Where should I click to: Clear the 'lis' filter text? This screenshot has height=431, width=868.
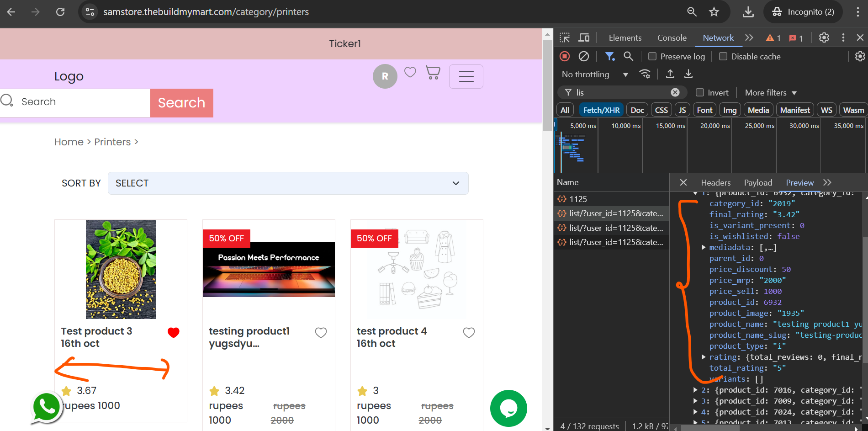click(675, 92)
